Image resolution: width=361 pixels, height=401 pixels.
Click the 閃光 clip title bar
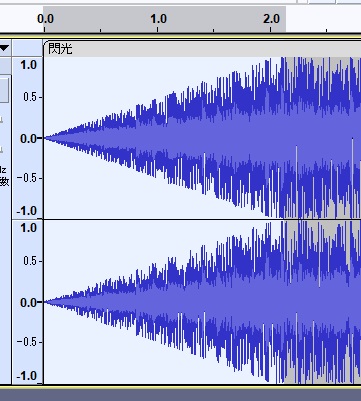pos(202,49)
